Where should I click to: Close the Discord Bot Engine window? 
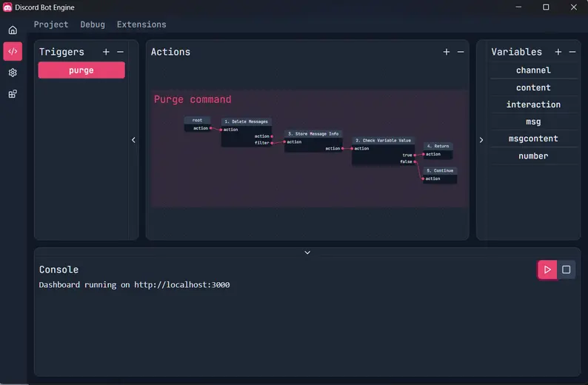pyautogui.click(x=574, y=7)
